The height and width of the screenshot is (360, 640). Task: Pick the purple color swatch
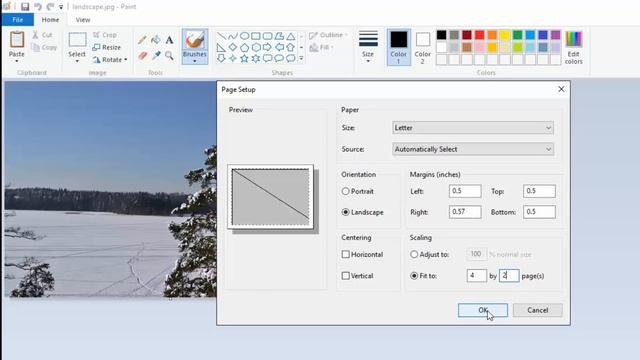coord(555,35)
